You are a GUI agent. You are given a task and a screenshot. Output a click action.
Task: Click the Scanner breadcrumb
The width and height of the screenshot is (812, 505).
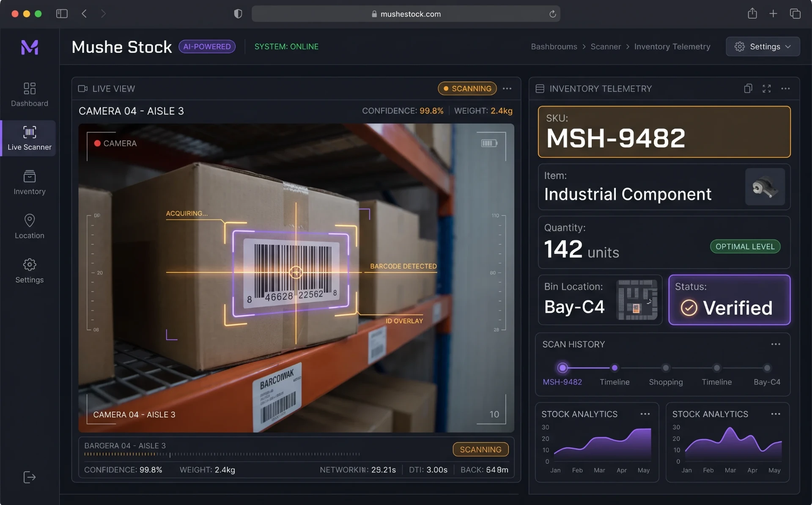606,47
